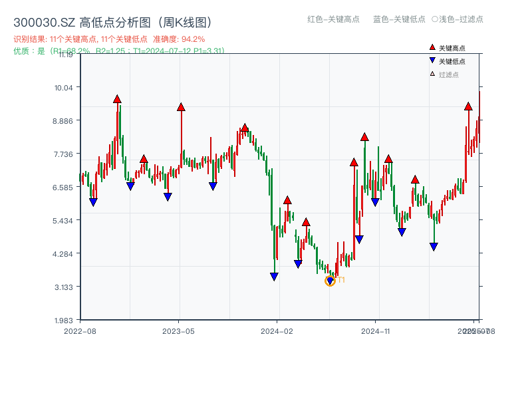Screen dimensions: 532x399
Task: Click the red high marker near 8.3 before 2024-11
Action: 364,137
